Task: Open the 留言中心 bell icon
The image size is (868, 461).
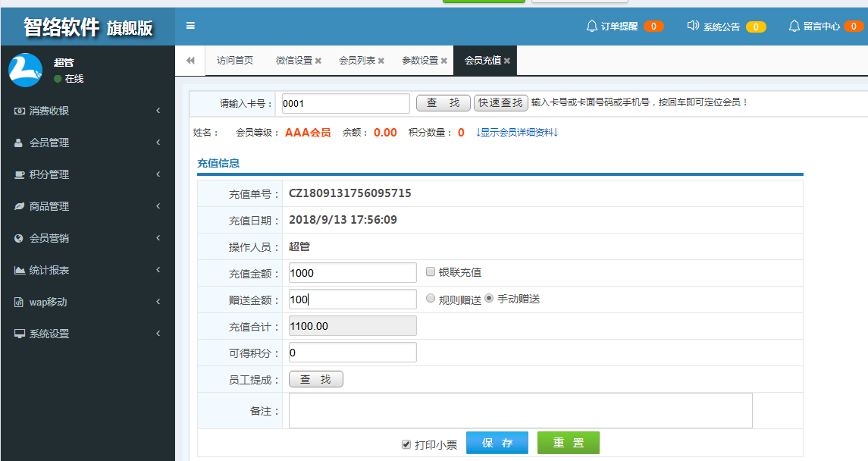Action: point(794,26)
